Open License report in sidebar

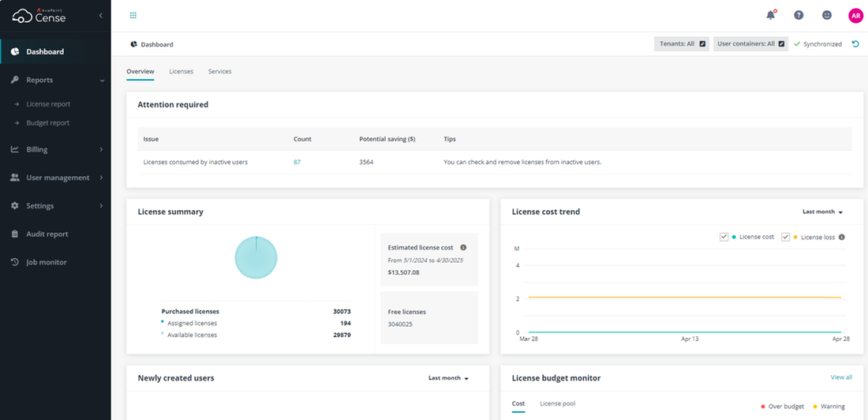48,104
